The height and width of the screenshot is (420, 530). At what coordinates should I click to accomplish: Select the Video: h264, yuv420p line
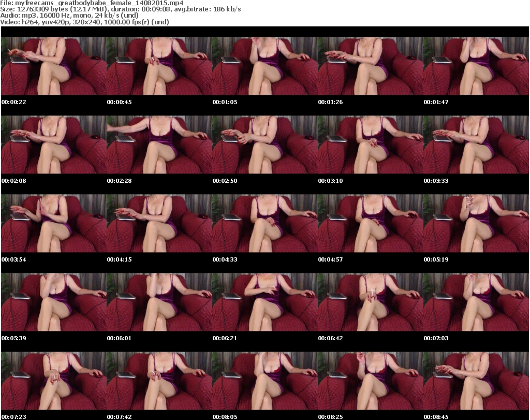coord(84,22)
